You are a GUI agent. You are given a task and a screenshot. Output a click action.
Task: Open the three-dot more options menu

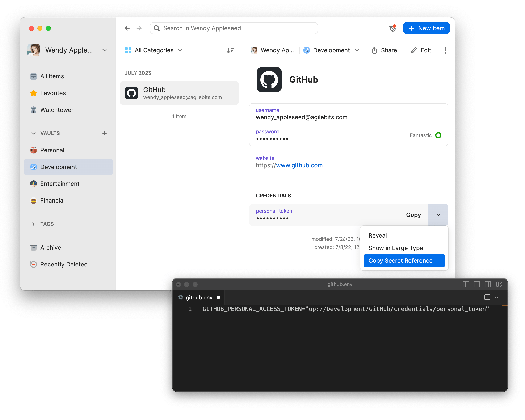point(445,50)
